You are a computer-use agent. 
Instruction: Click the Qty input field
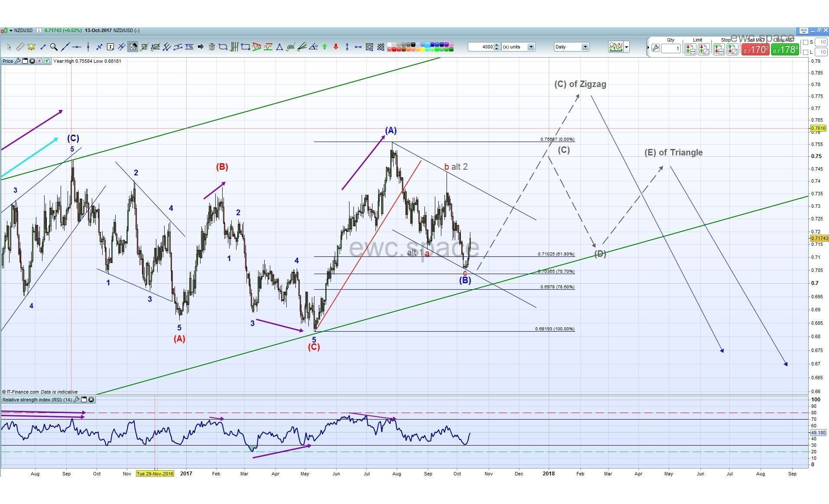click(670, 48)
